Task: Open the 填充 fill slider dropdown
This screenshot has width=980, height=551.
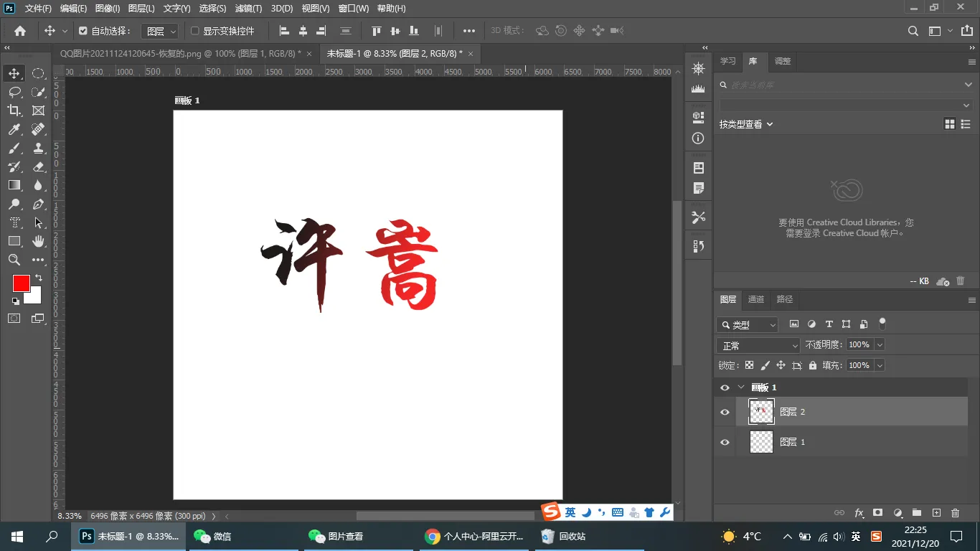Action: pos(880,365)
